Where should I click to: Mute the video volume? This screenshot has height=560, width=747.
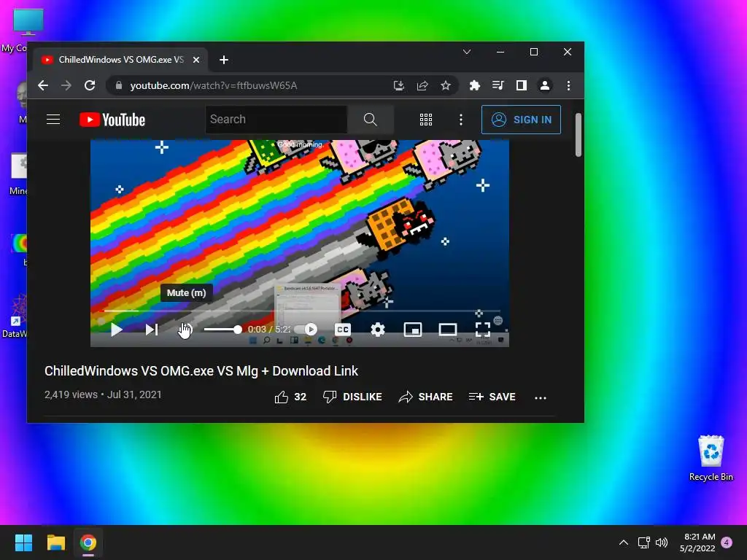pyautogui.click(x=186, y=329)
